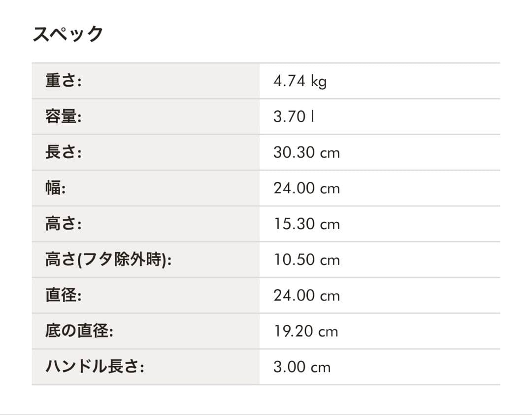Click the 24.00 cm value beside 直径

pyautogui.click(x=306, y=296)
